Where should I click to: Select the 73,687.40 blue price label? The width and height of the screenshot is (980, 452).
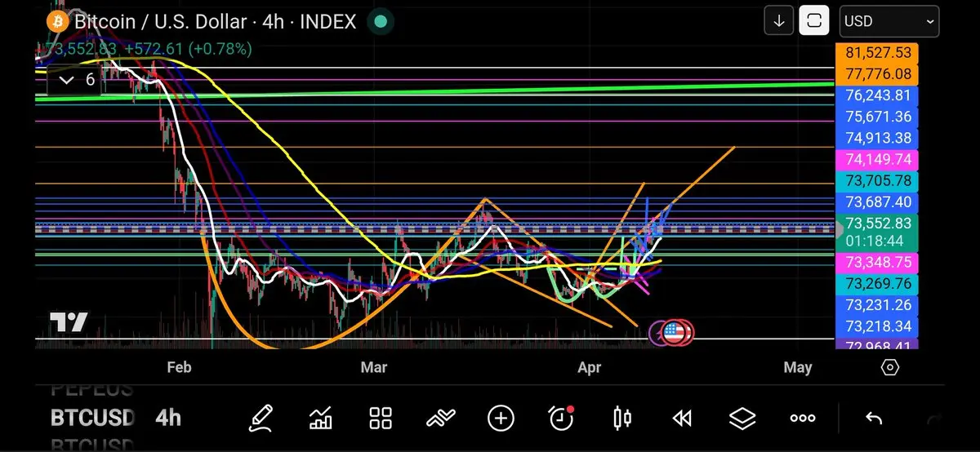point(877,202)
